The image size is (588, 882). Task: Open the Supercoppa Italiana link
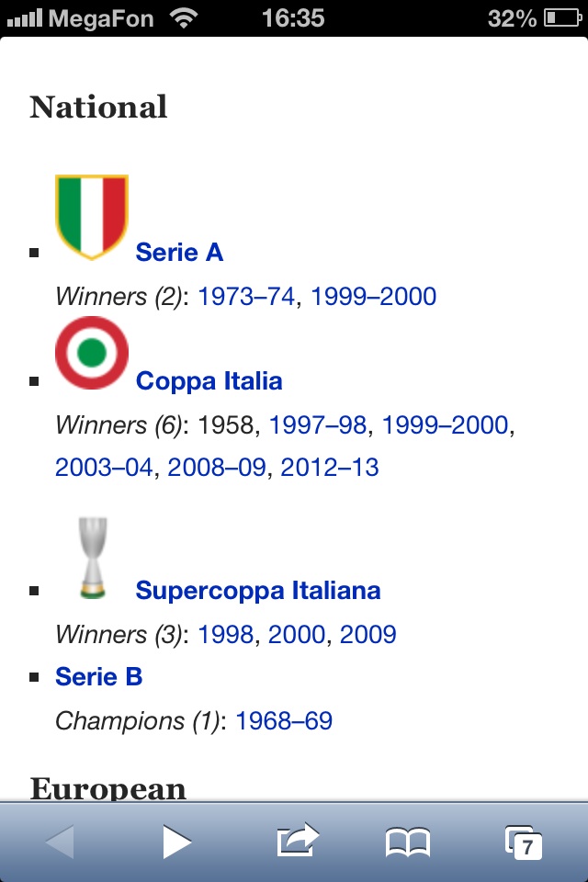(x=257, y=590)
